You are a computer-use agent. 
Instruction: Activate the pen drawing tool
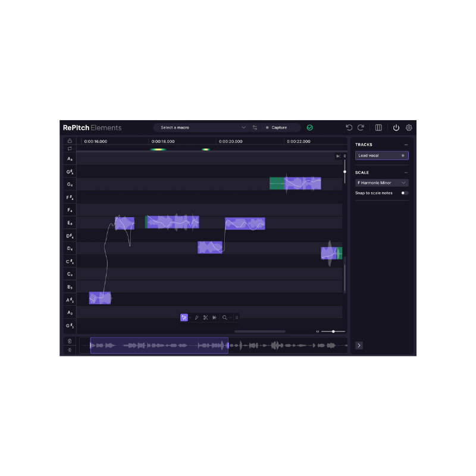click(196, 317)
